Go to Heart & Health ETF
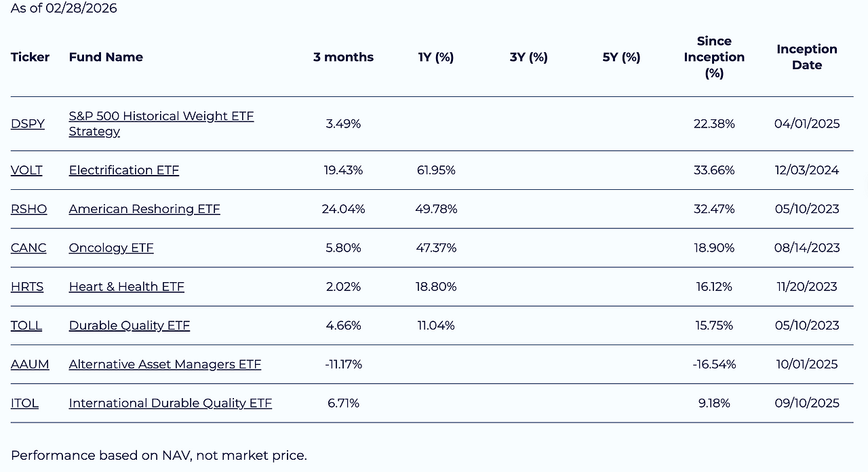Viewport: 868px width, 472px height. pos(126,287)
